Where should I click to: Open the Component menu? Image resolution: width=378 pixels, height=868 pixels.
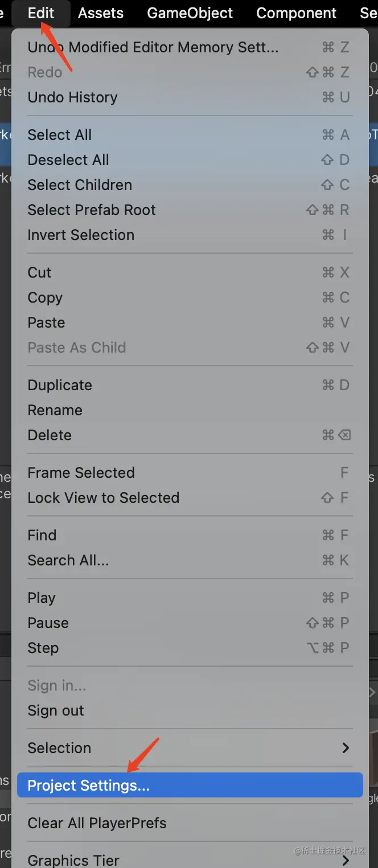pyautogui.click(x=296, y=13)
